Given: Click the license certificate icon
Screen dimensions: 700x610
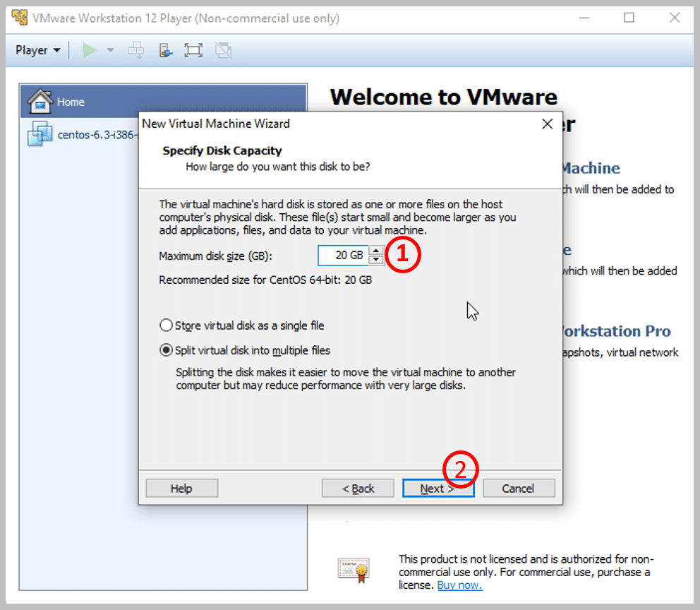Looking at the screenshot, I should (354, 570).
